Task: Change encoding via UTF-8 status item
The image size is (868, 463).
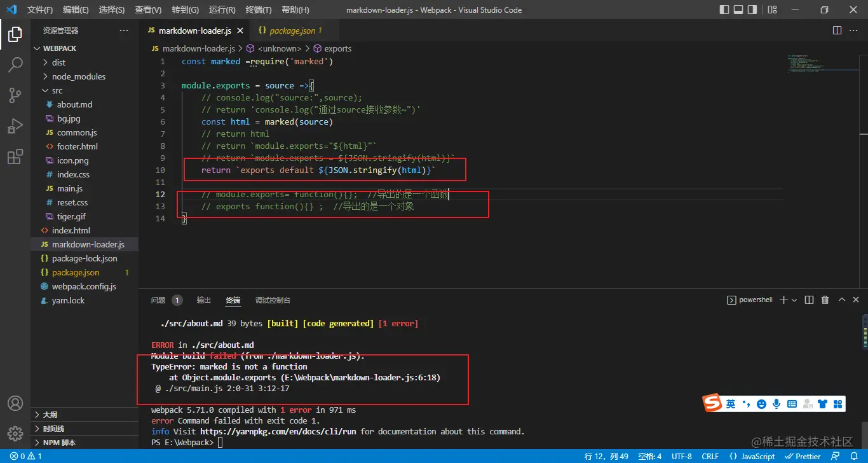Action: (x=681, y=456)
